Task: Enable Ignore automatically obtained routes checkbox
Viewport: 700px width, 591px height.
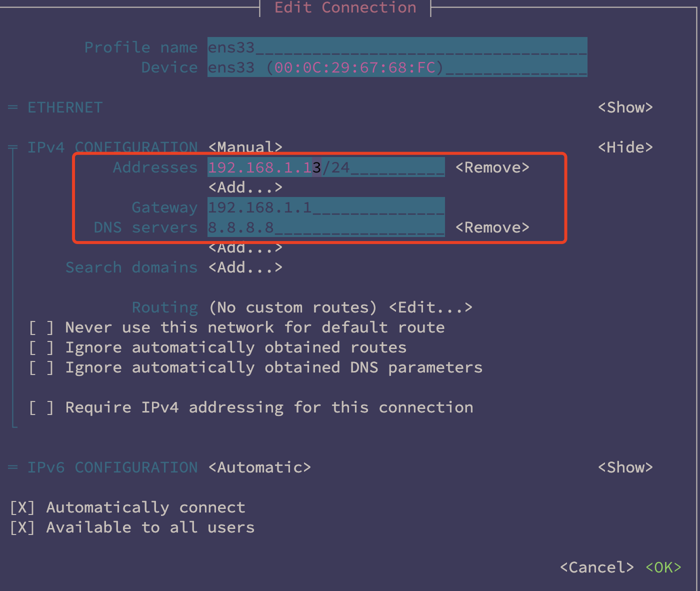Action: pyautogui.click(x=41, y=348)
